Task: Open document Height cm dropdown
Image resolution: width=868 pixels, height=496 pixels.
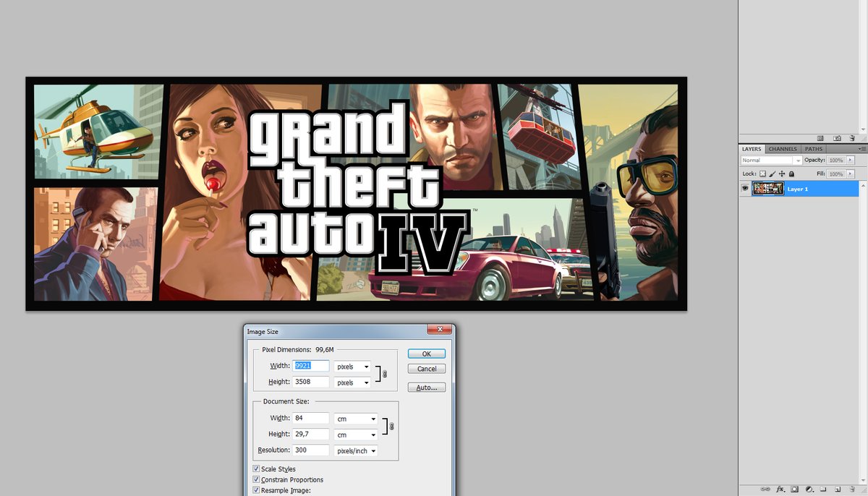Action: click(x=356, y=435)
